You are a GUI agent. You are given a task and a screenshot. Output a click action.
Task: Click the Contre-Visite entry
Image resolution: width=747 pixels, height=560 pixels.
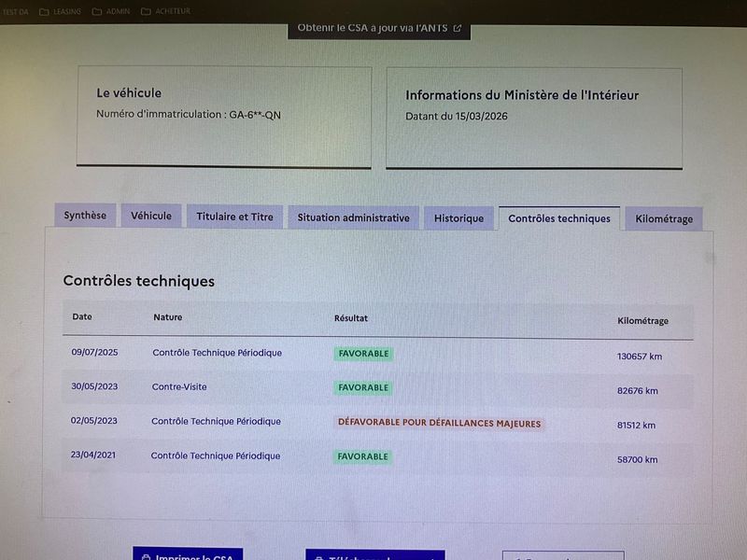tap(179, 386)
